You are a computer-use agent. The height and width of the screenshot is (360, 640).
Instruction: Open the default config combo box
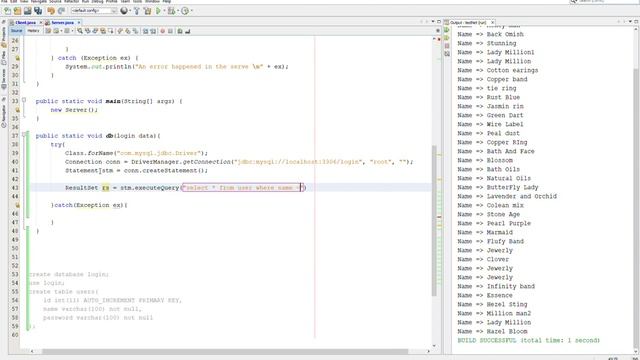[94, 11]
